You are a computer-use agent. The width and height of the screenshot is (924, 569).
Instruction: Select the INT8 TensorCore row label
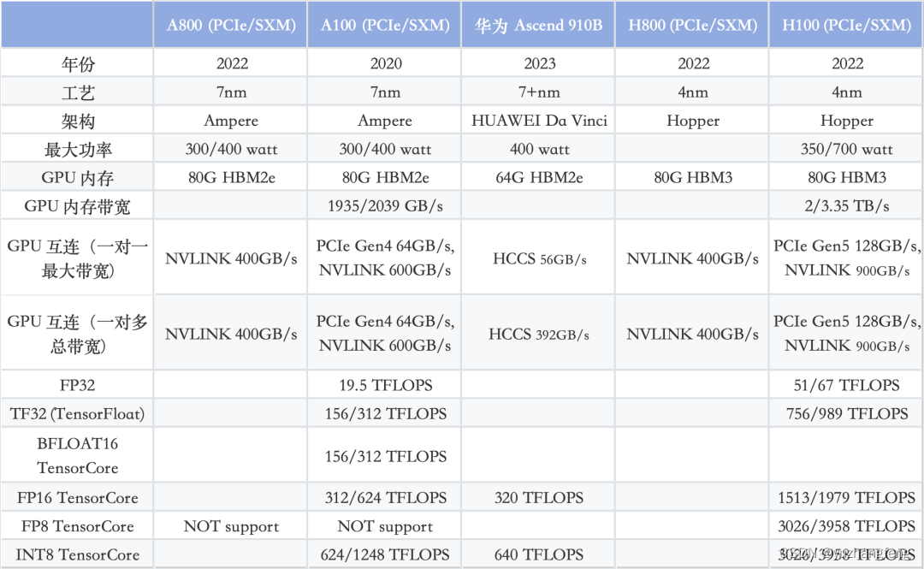pyautogui.click(x=77, y=554)
